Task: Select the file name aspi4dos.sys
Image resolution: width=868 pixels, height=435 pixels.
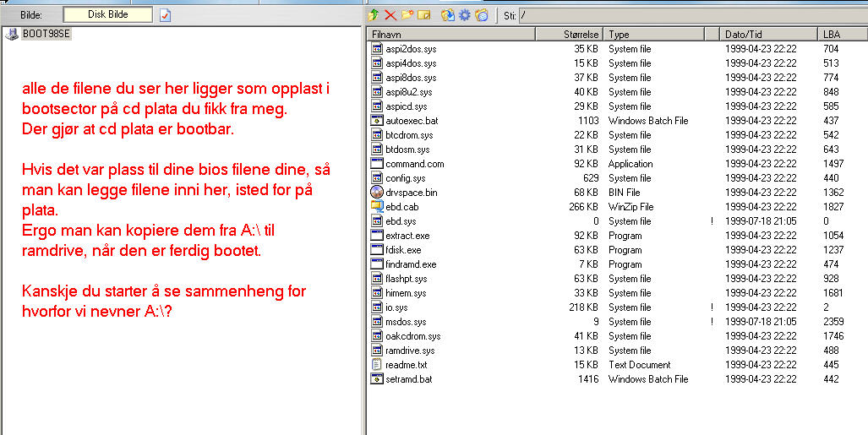Action: click(411, 63)
